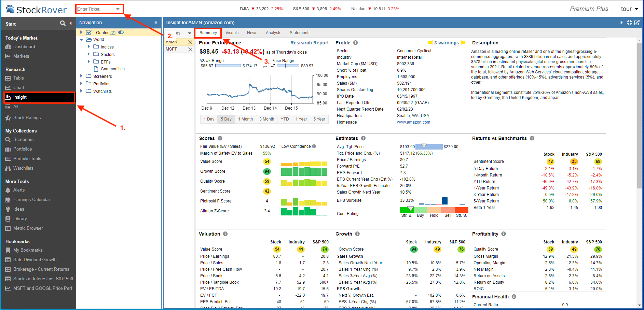Select the 3 Month chart period

[266, 119]
